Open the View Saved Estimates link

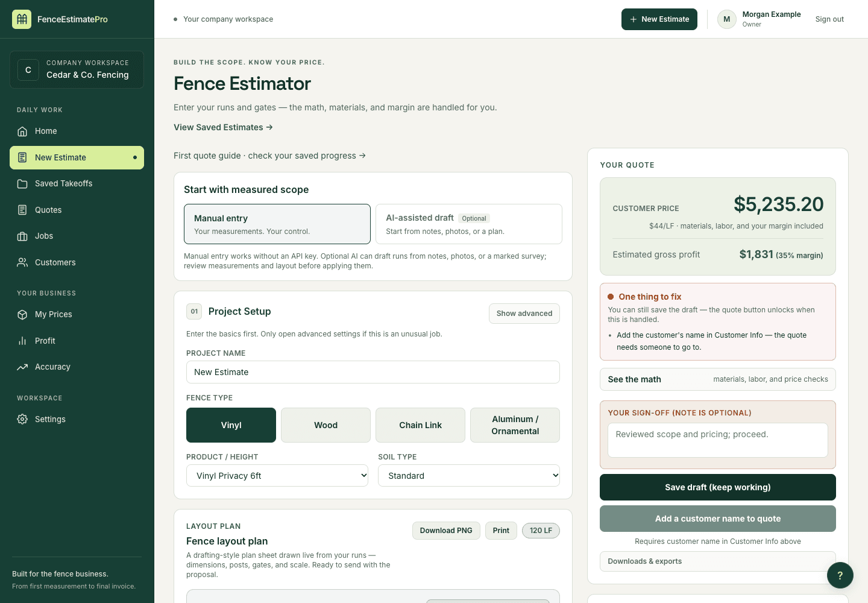tap(223, 127)
